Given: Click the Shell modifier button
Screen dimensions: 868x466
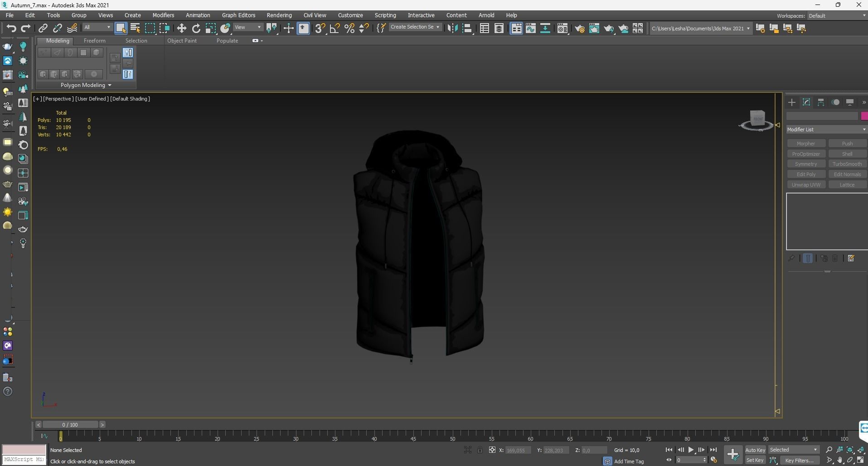Looking at the screenshot, I should click(x=847, y=154).
